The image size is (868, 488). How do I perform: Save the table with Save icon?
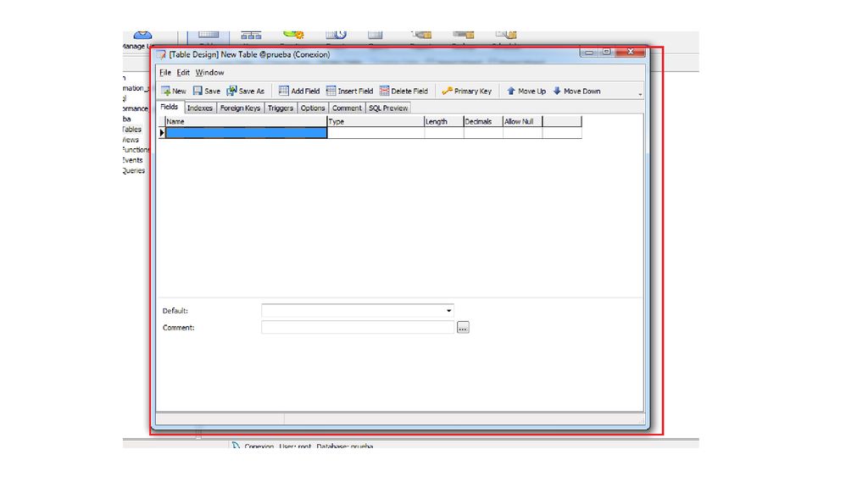point(198,91)
